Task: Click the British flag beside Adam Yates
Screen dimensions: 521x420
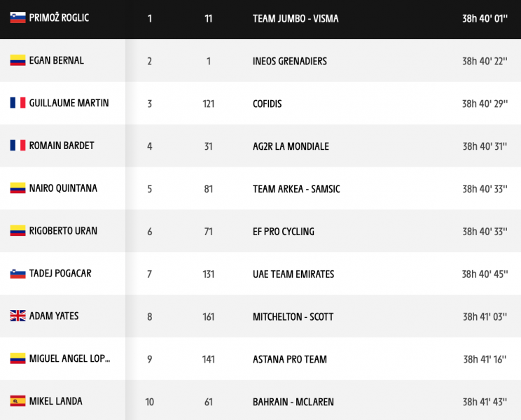Action: (18, 316)
